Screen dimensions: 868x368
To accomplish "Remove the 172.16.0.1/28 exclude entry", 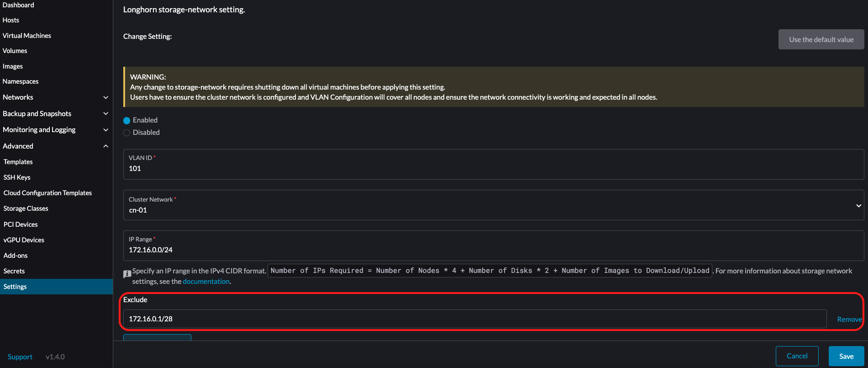I will (849, 320).
